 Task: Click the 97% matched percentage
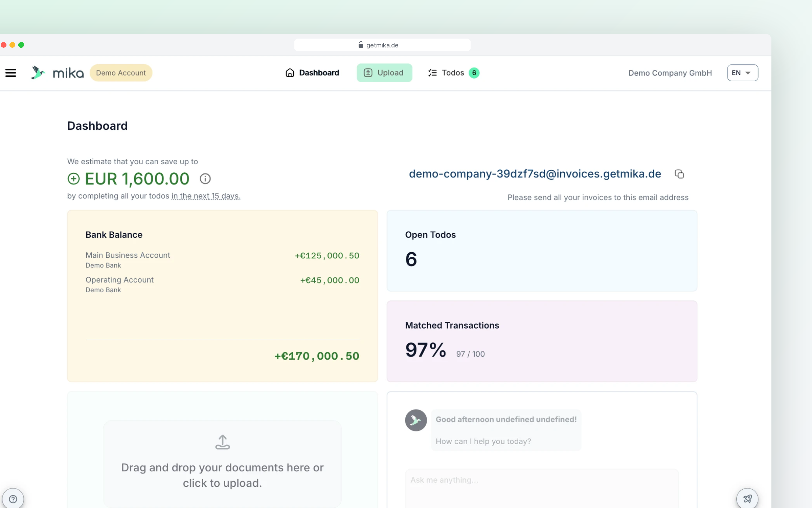pos(426,350)
